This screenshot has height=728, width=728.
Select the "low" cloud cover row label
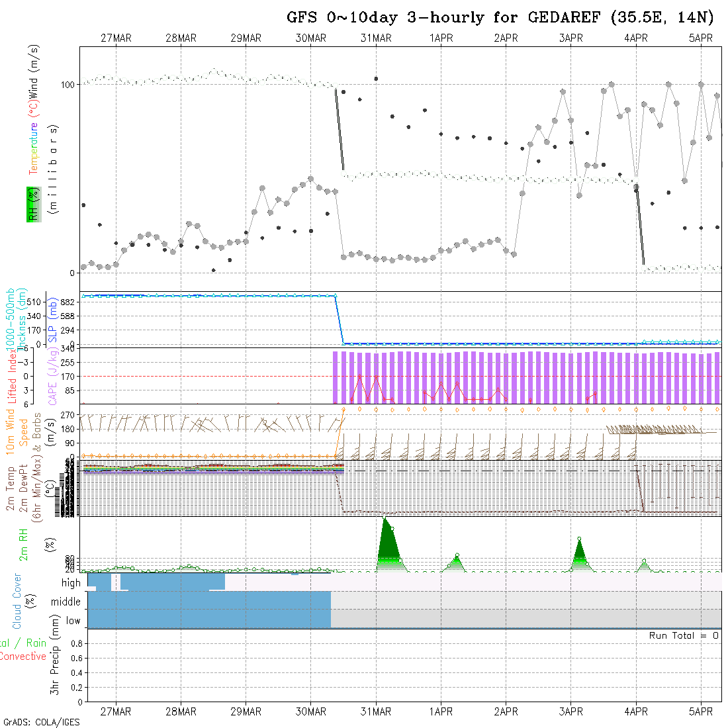point(73,621)
